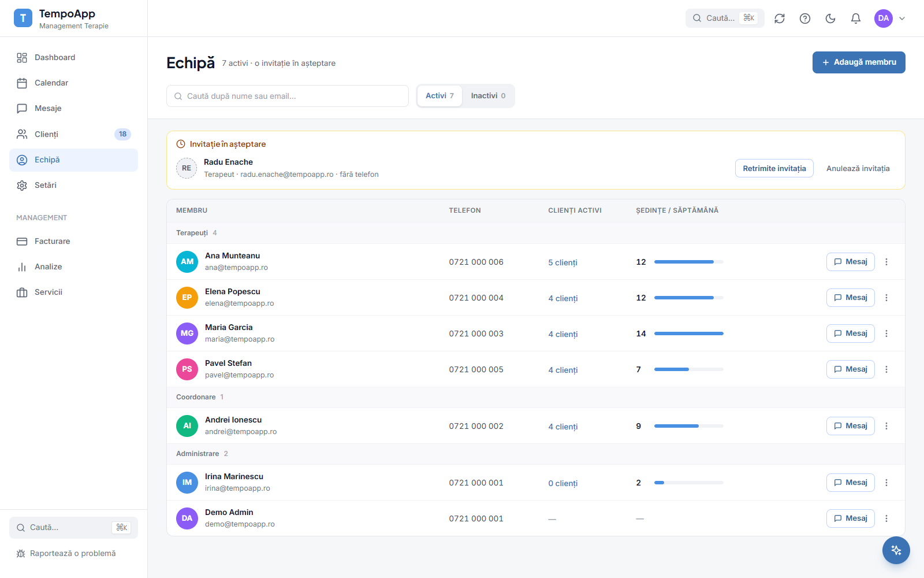Open Elena Popescu's 4 clienți link
Image resolution: width=924 pixels, height=578 pixels.
(x=562, y=298)
